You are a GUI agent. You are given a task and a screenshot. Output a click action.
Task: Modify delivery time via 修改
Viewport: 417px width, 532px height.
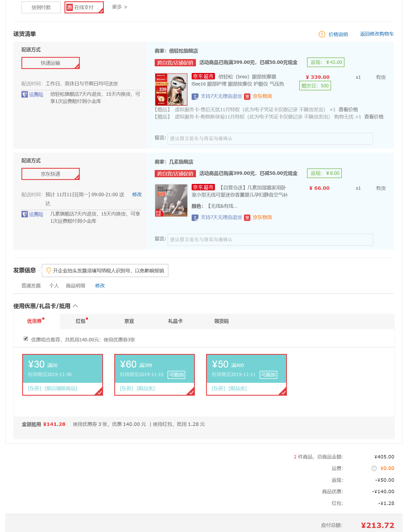(137, 194)
